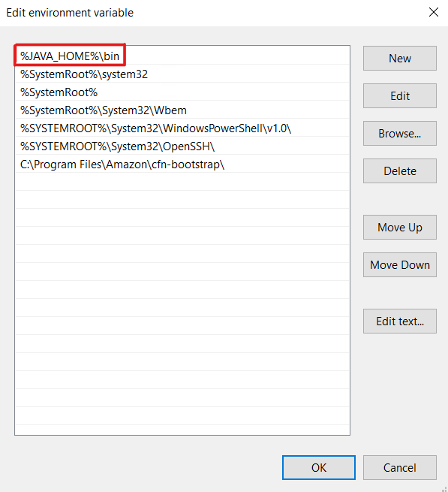Cancel the environment variable dialog
The height and width of the screenshot is (492, 448).
(x=400, y=467)
